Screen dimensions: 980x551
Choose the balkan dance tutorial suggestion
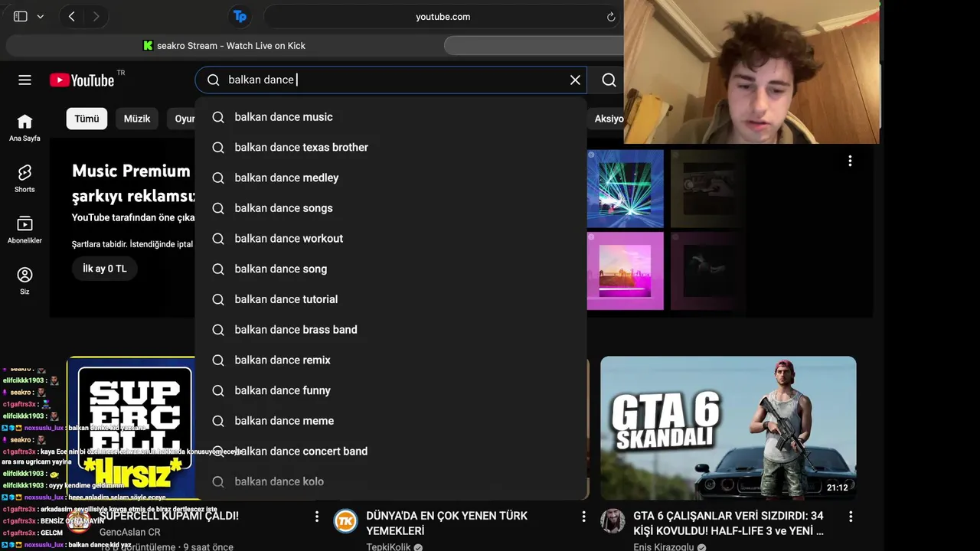click(x=390, y=299)
